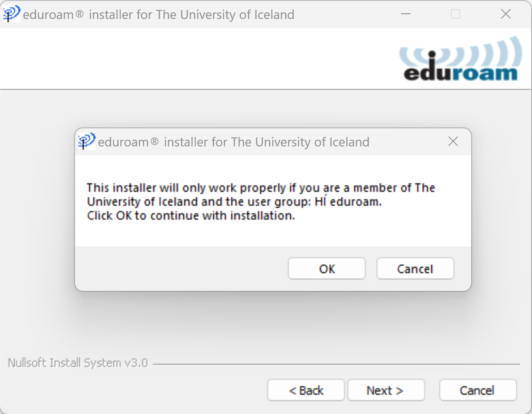Click the greyed-out maximize window button

click(456, 14)
